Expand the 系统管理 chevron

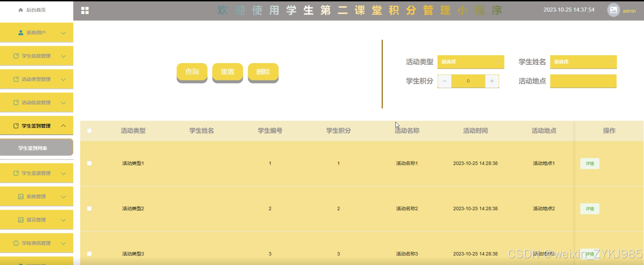[x=63, y=197]
